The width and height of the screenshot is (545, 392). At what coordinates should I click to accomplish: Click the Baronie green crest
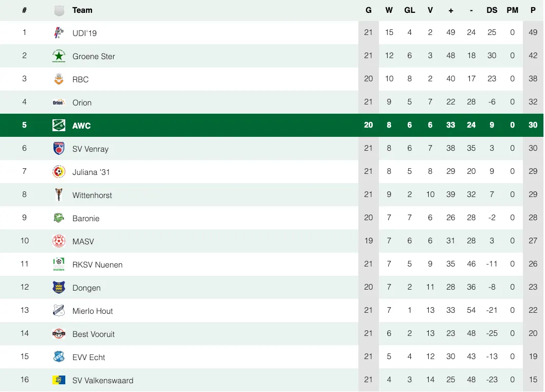tap(59, 218)
